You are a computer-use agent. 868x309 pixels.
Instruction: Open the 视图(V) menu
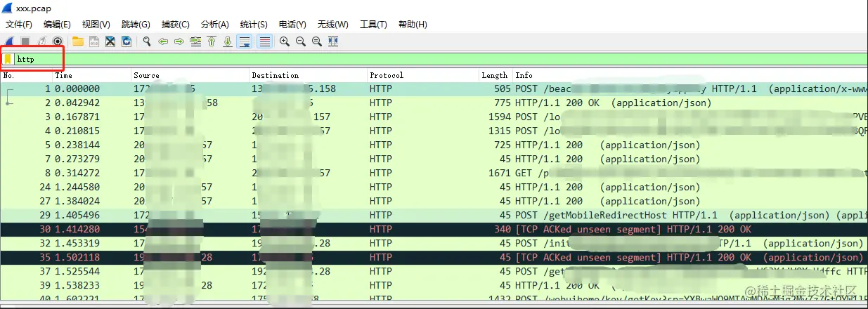point(96,25)
